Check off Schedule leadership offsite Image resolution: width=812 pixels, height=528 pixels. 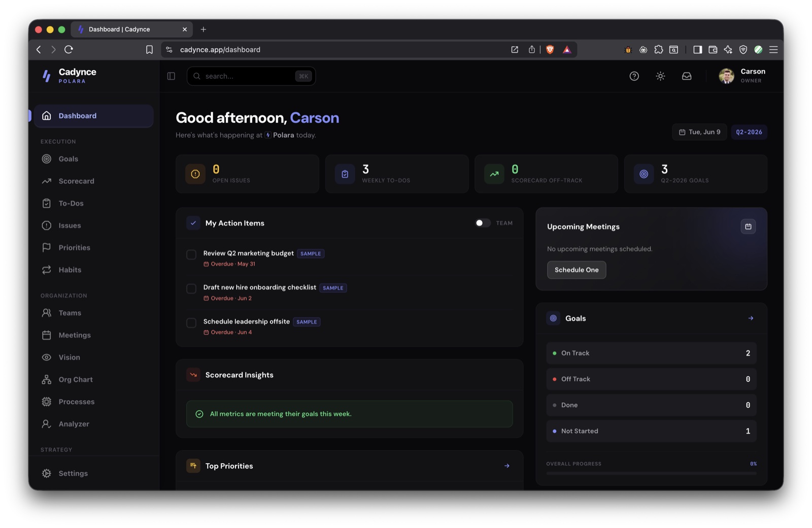(x=191, y=323)
